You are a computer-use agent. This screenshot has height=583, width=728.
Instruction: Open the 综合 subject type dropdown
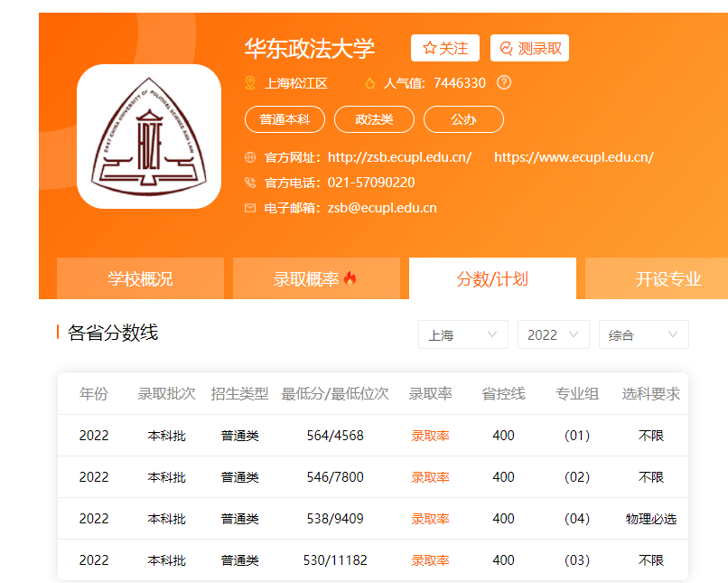643,334
